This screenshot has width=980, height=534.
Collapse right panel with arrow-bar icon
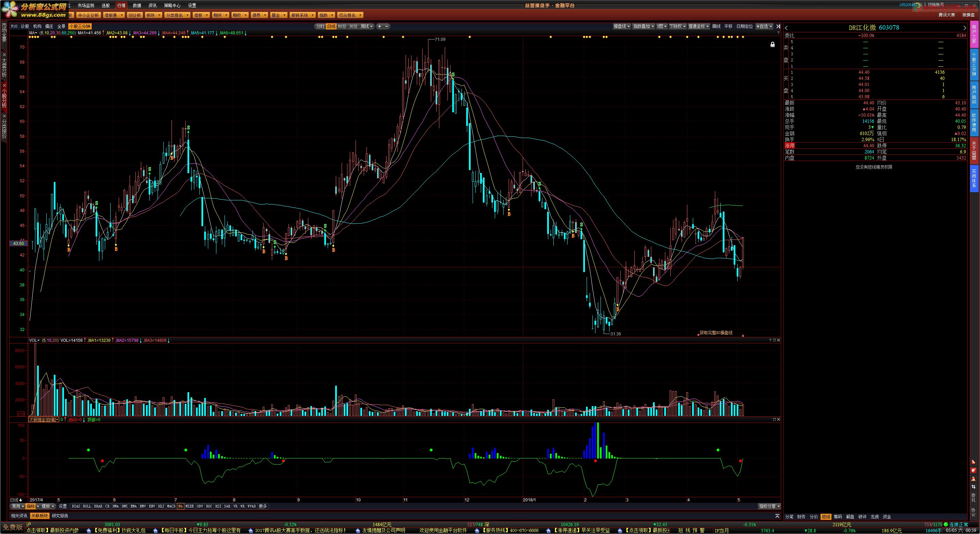point(778,26)
